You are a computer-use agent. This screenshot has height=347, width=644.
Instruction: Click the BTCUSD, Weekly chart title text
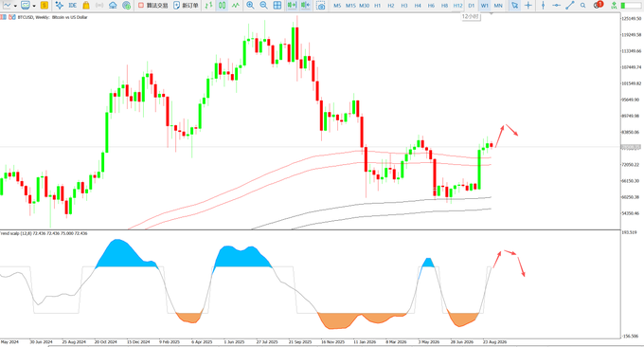click(53, 17)
